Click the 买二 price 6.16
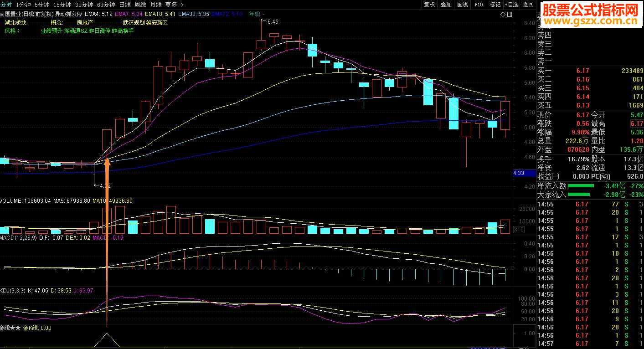The height and width of the screenshot is (349, 644). click(582, 79)
